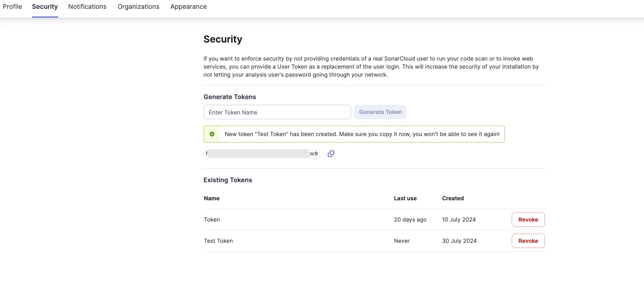Screen dimensions: 644x287
Task: Select the Test Token row name
Action: tap(218, 241)
